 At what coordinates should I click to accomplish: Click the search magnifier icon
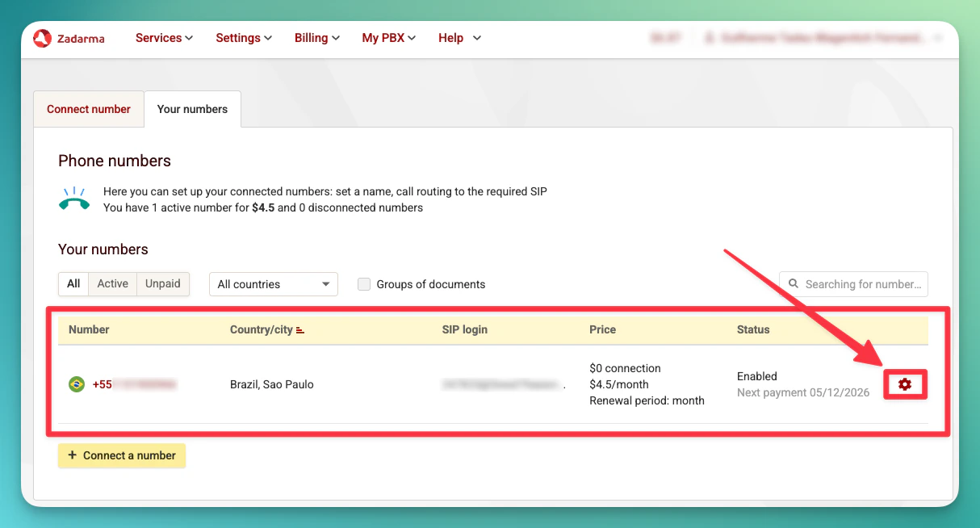point(794,284)
